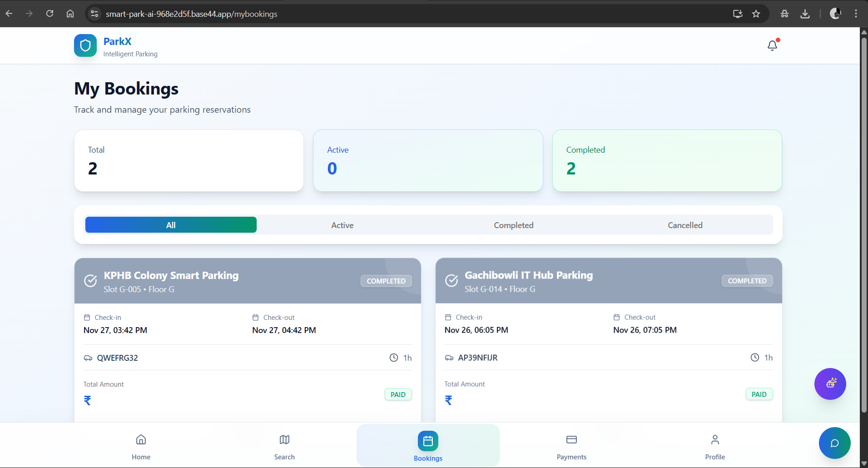The width and height of the screenshot is (868, 468).
Task: Click Slot G-014 Floor G text
Action: (500, 289)
